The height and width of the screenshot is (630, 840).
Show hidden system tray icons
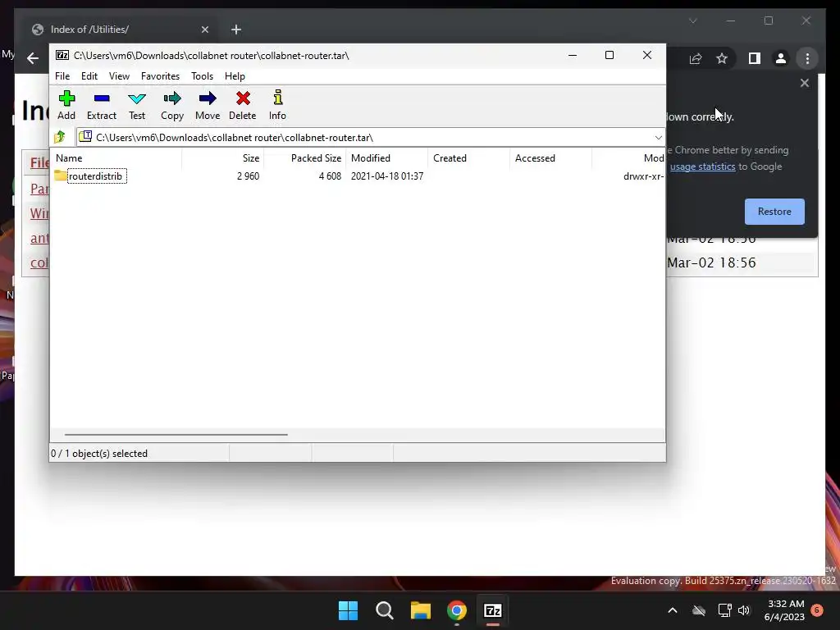tap(673, 610)
